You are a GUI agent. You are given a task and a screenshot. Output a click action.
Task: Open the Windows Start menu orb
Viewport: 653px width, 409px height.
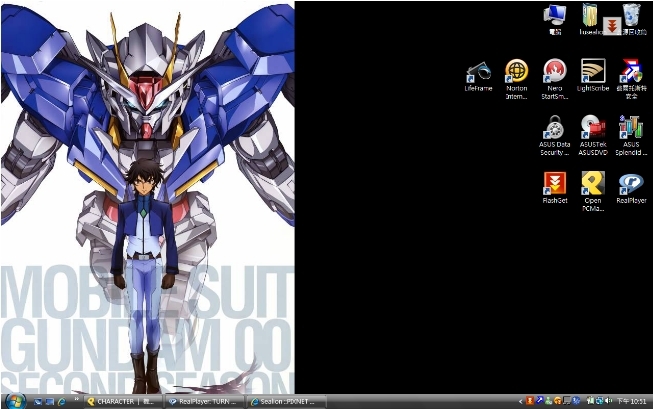(15, 402)
